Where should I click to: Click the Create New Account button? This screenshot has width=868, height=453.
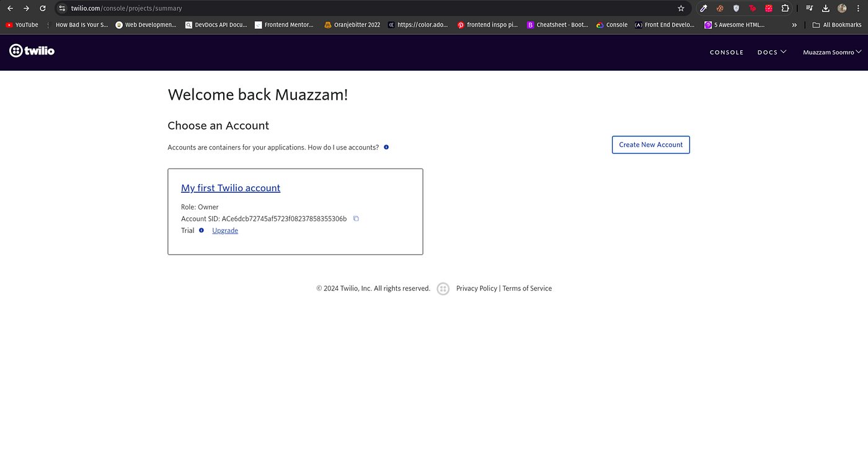pos(650,145)
